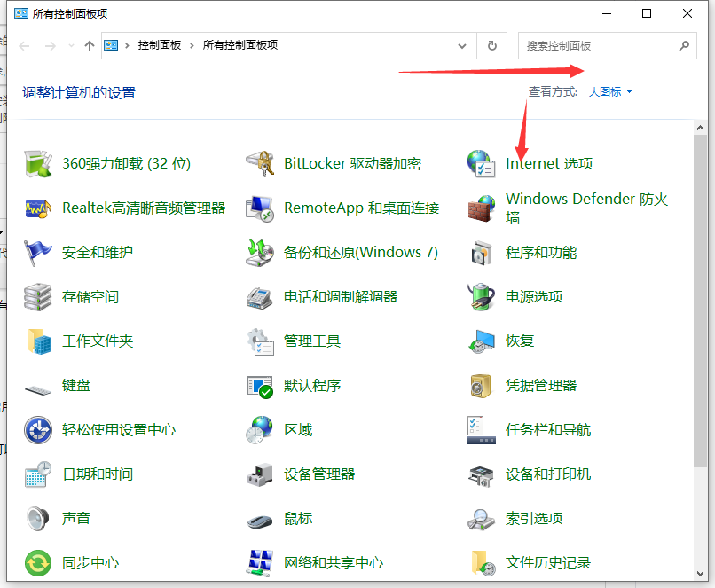
Task: Expand the address bar history dropdown
Action: point(462,46)
